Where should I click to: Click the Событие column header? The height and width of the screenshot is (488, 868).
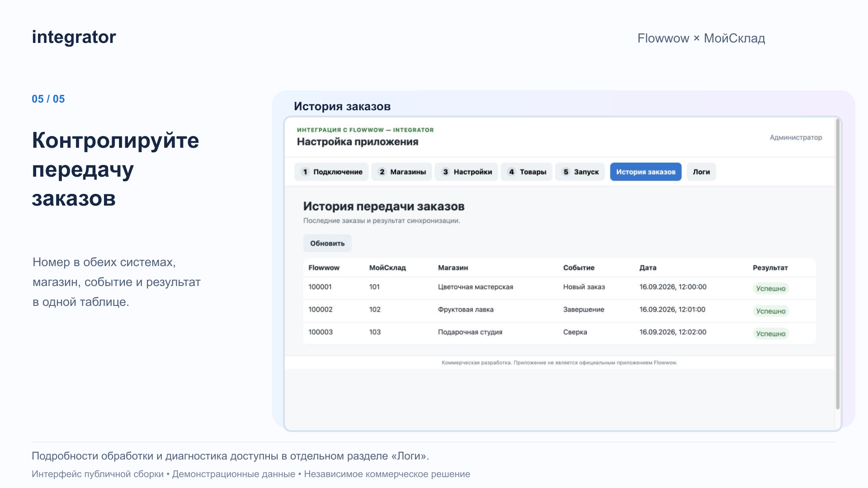[x=579, y=267]
